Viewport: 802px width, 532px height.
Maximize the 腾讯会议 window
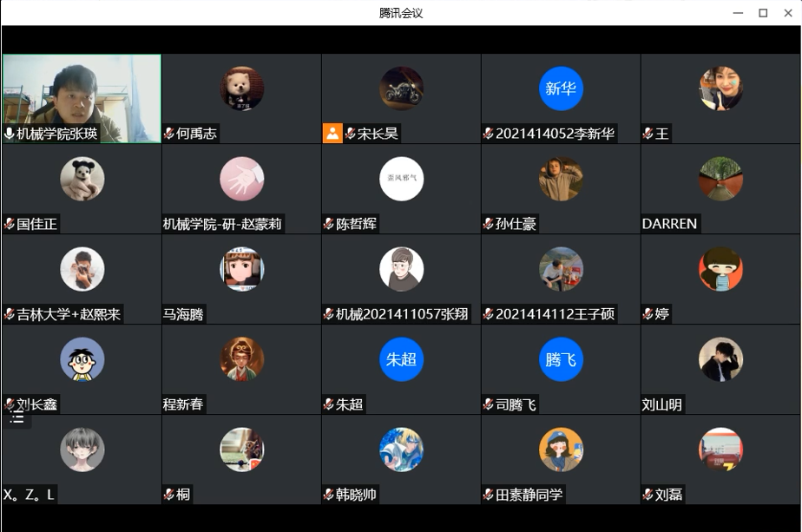pos(763,13)
